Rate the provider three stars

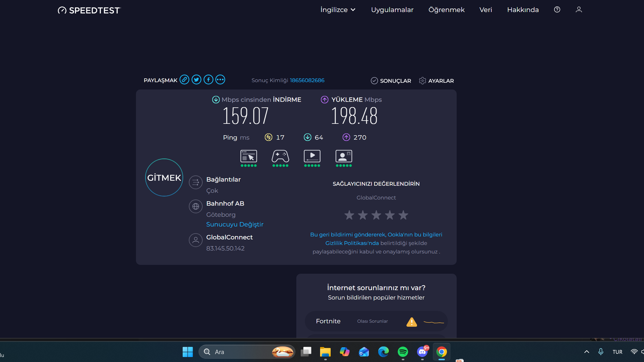[376, 215]
